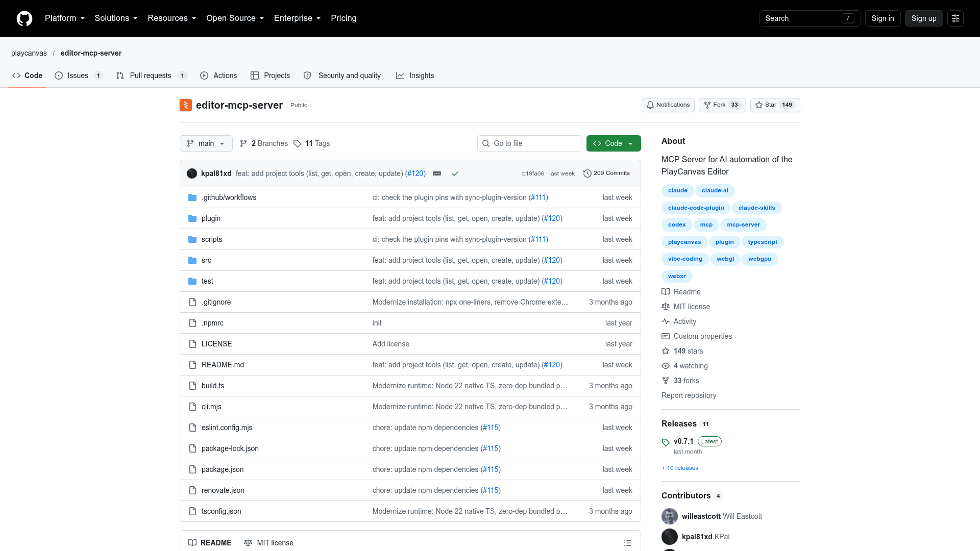Screen dimensions: 980x551
Task: Open the + 10 releases link
Action: click(x=680, y=468)
